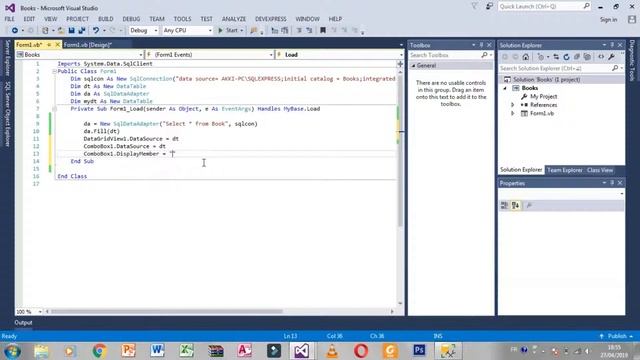Click the Windows Start button

pyautogui.click(x=12, y=351)
